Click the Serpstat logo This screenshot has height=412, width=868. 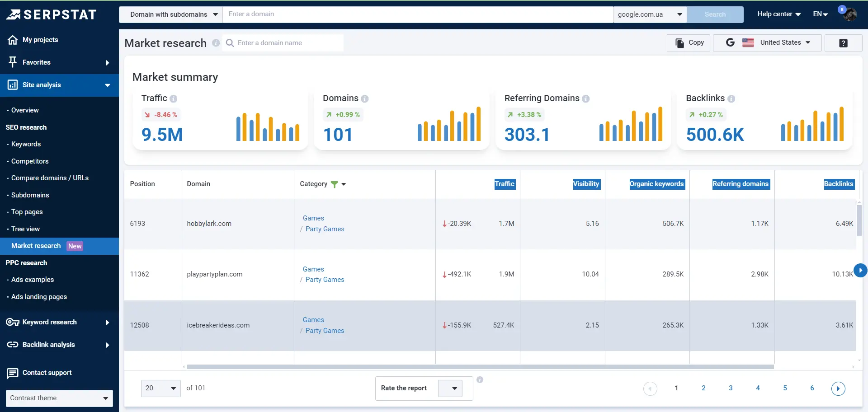pyautogui.click(x=51, y=14)
